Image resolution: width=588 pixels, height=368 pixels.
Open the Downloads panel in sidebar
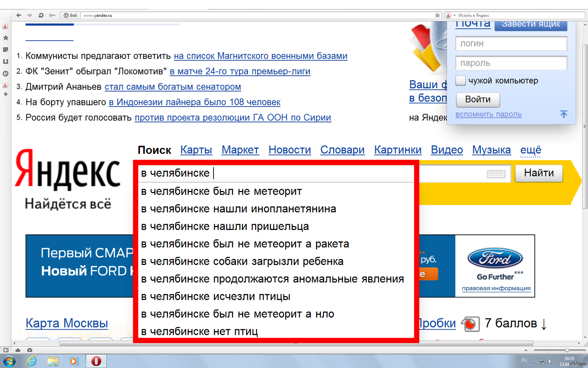tap(6, 61)
